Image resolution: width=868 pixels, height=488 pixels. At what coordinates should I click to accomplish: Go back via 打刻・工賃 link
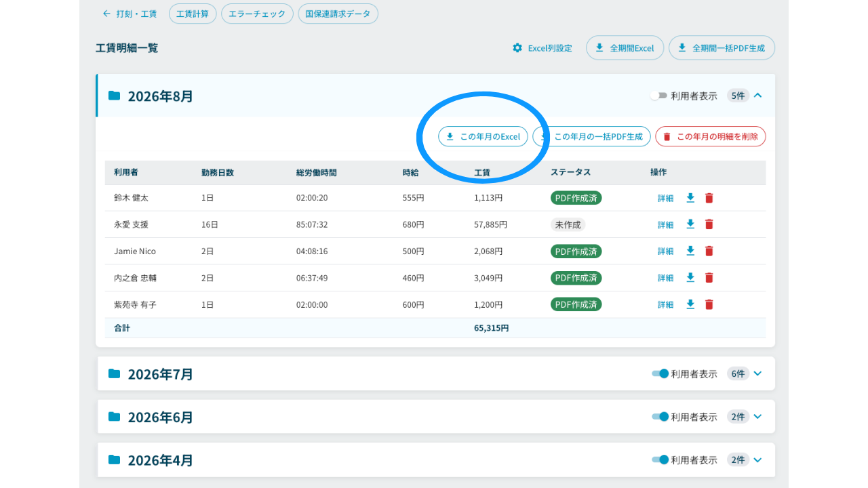click(130, 14)
